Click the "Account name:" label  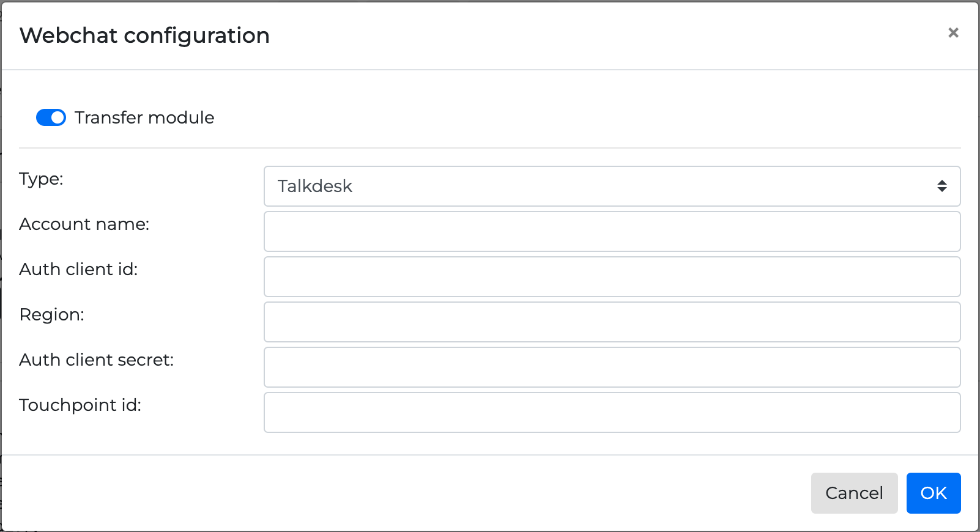[x=84, y=224]
